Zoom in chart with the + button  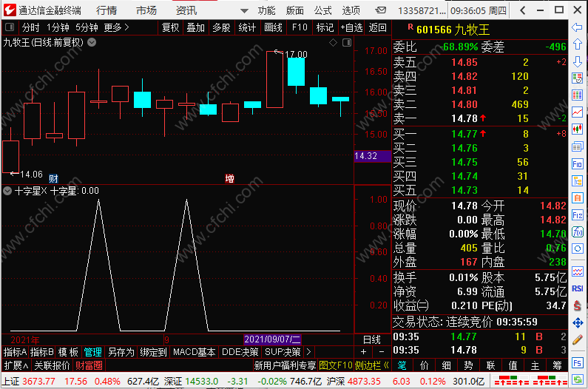coord(363,352)
